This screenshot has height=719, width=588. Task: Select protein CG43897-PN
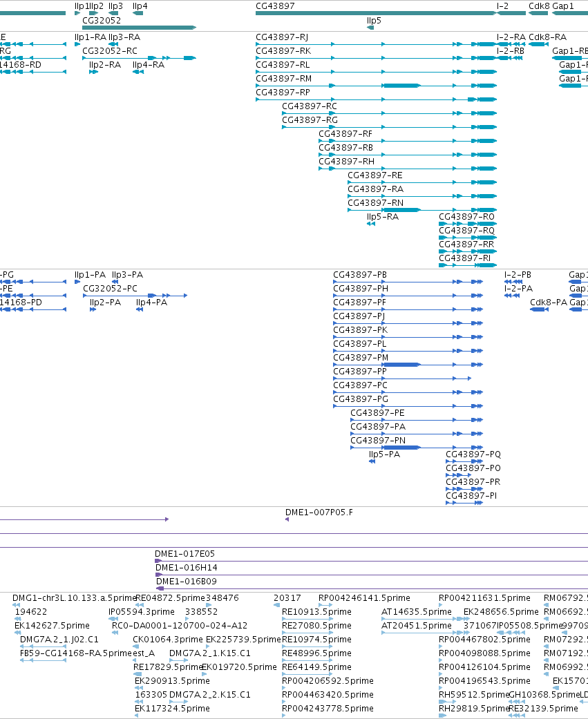(x=417, y=448)
